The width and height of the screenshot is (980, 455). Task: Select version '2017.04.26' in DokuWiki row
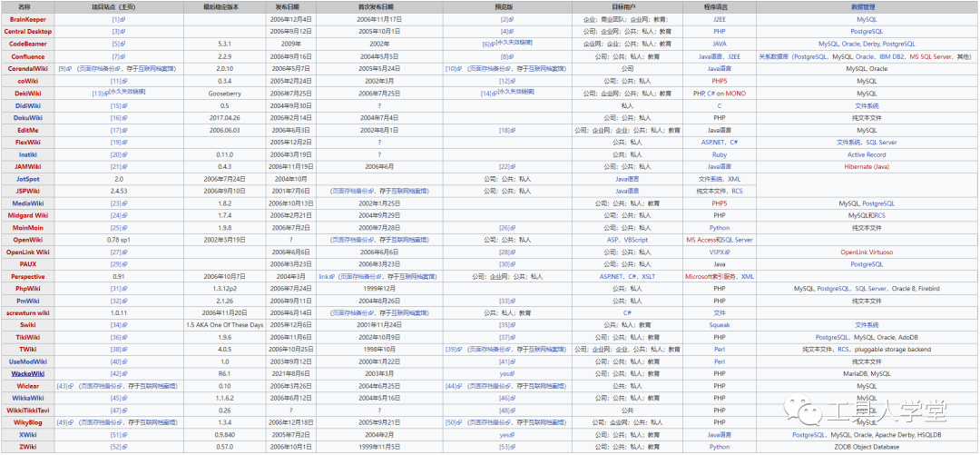(226, 117)
